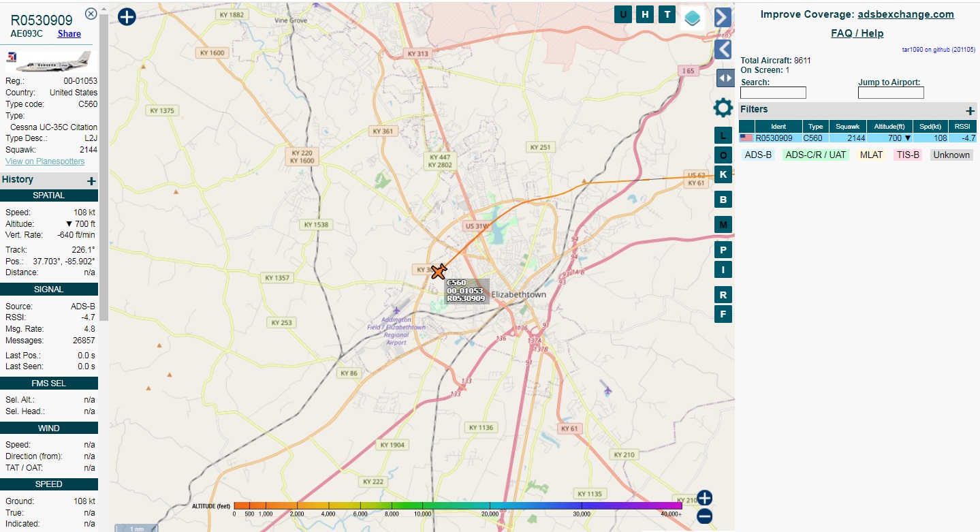Click the large plus button at map top-left

[x=127, y=16]
